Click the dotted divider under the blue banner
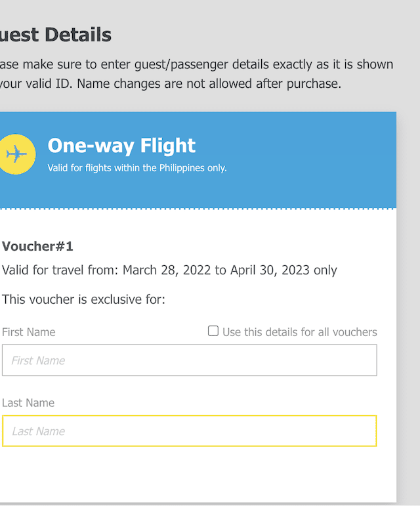 197,209
